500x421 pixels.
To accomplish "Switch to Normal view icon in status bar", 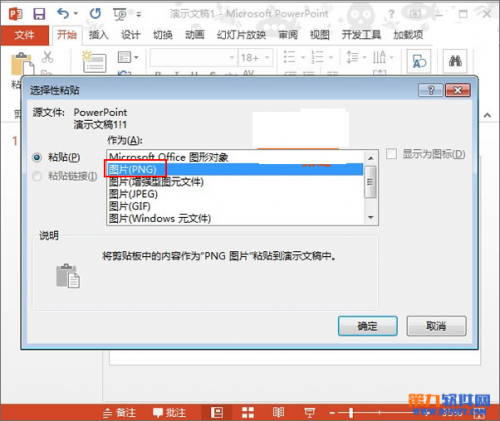I will (217, 413).
